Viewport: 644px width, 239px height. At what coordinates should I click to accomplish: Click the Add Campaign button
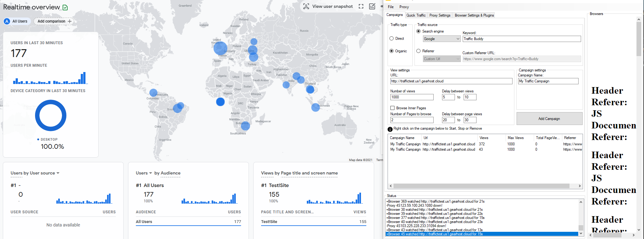(x=549, y=119)
